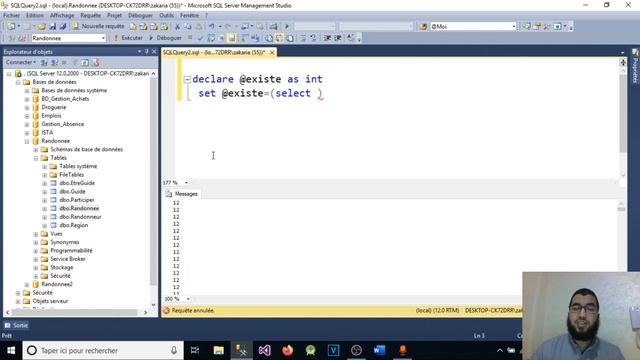Click the Save All icon
Viewport: 640px width, 360px height.
point(63,26)
